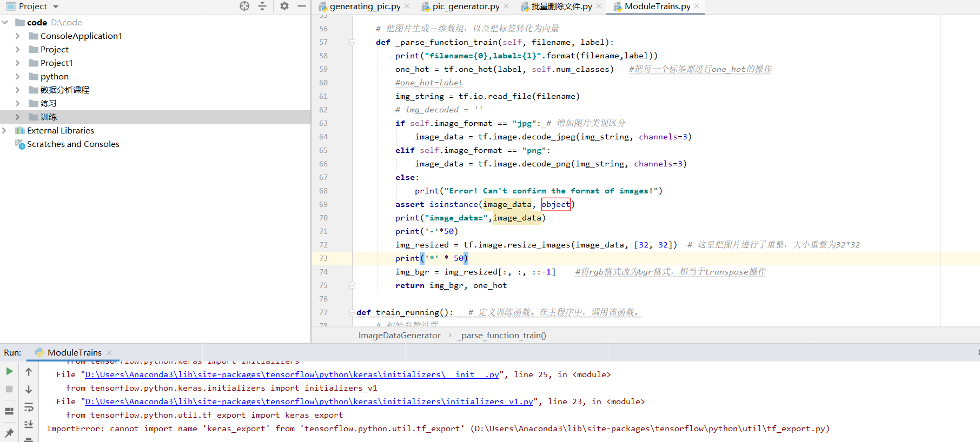This screenshot has height=442, width=980.
Task: Click 'def train_running():' text
Action: [405, 312]
